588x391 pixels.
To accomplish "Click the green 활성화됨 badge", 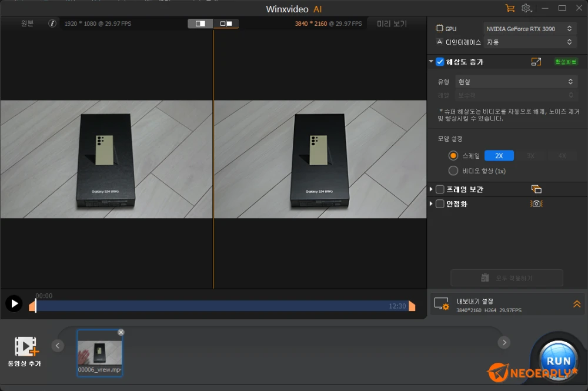I will (566, 62).
